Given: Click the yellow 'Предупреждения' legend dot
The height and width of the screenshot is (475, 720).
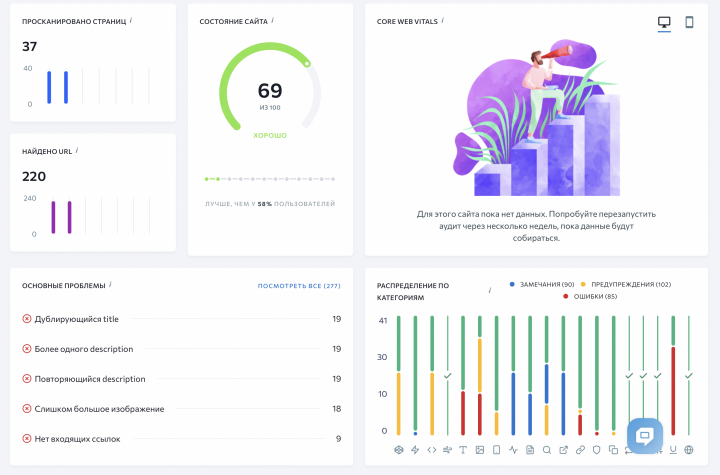Looking at the screenshot, I should click(583, 284).
